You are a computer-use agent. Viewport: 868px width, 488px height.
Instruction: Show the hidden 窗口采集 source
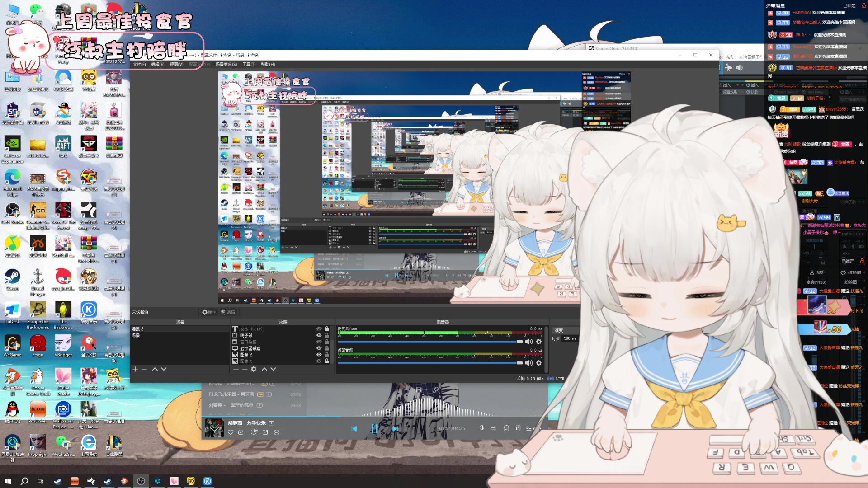319,342
